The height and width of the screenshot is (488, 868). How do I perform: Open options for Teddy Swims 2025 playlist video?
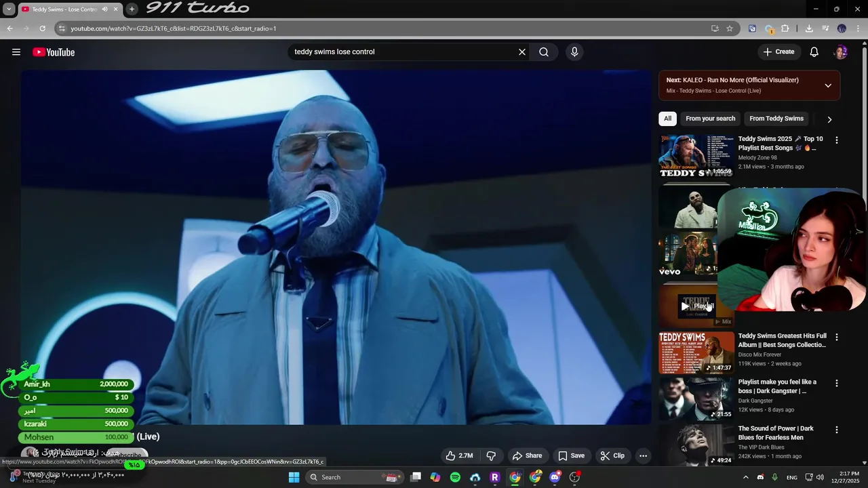point(836,140)
